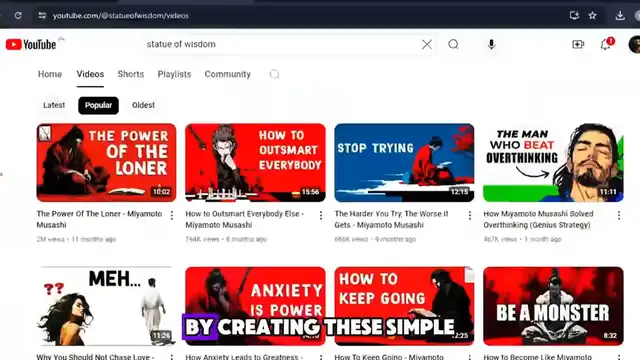Click title 'How to Outsmart Everybody Else'
Image resolution: width=640 pixels, height=360 pixels.
click(244, 219)
